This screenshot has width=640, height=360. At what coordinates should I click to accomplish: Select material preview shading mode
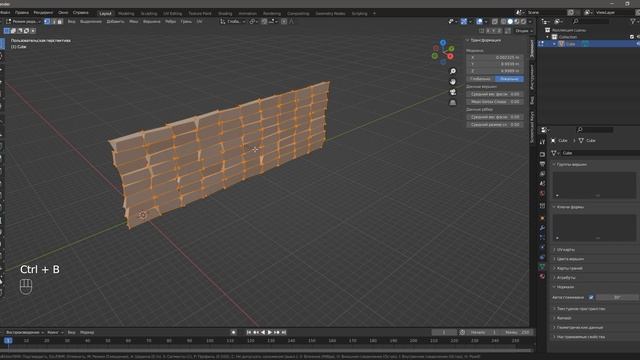517,21
